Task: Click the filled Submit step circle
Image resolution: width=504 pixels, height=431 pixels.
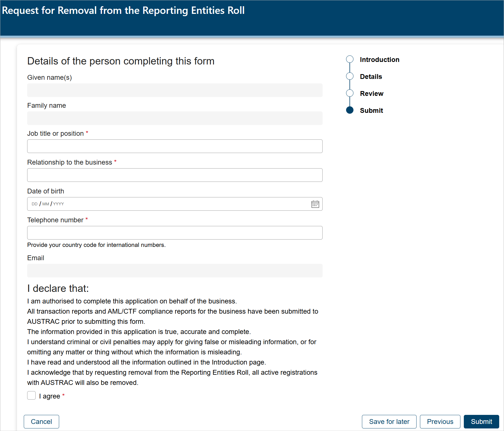Action: [350, 110]
